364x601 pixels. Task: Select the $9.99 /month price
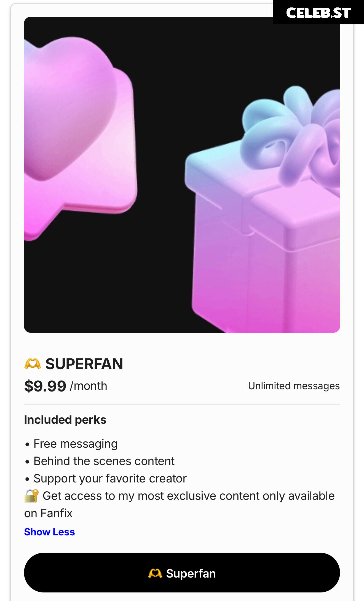66,386
